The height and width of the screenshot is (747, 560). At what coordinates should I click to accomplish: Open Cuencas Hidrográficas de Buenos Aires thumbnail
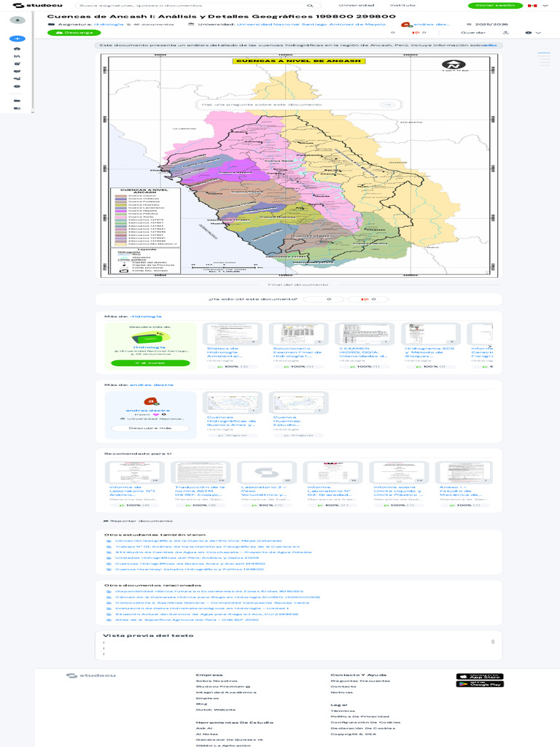click(233, 403)
